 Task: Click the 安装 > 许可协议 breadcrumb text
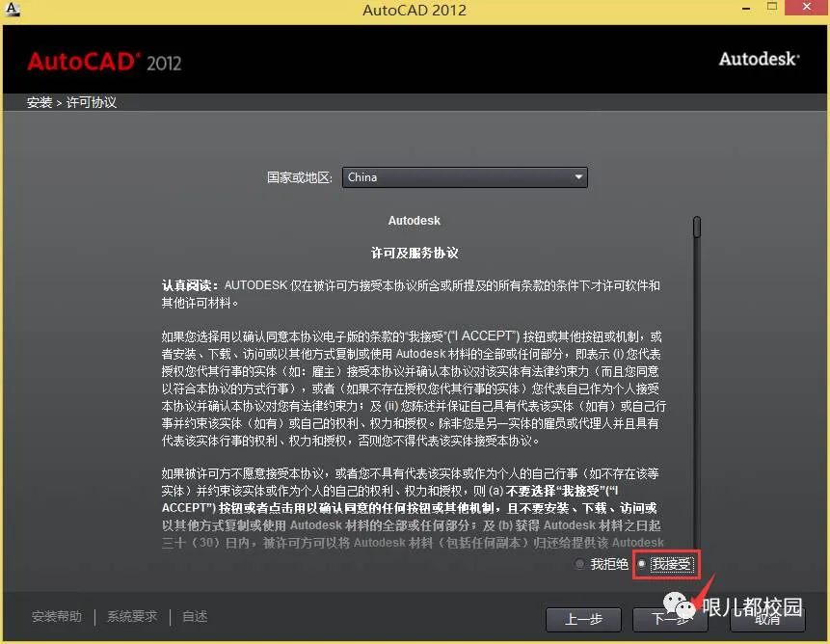(x=72, y=102)
